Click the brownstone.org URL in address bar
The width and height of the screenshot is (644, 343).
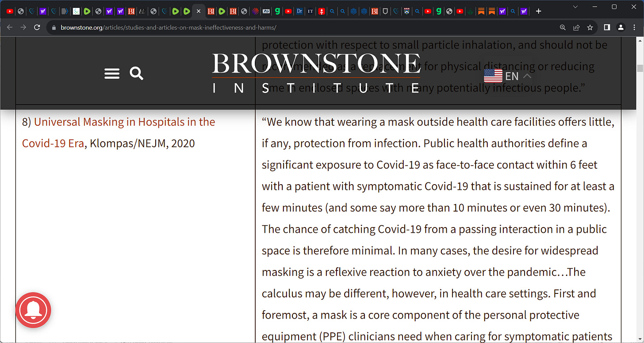169,27
